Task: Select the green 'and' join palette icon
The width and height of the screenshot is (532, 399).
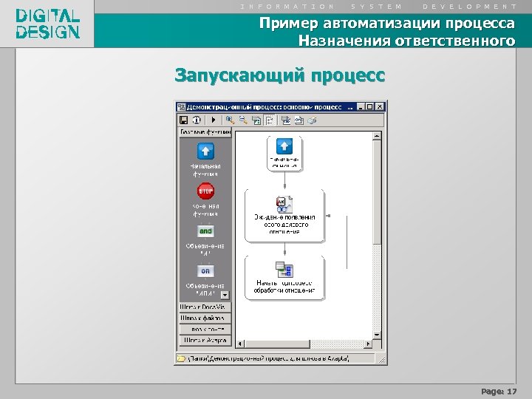Action: [205, 231]
